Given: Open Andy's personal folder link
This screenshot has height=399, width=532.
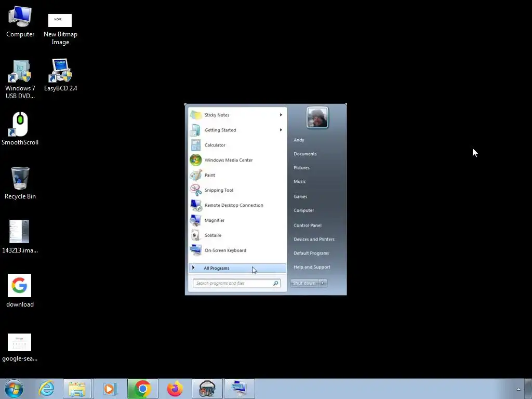Looking at the screenshot, I should [299, 140].
